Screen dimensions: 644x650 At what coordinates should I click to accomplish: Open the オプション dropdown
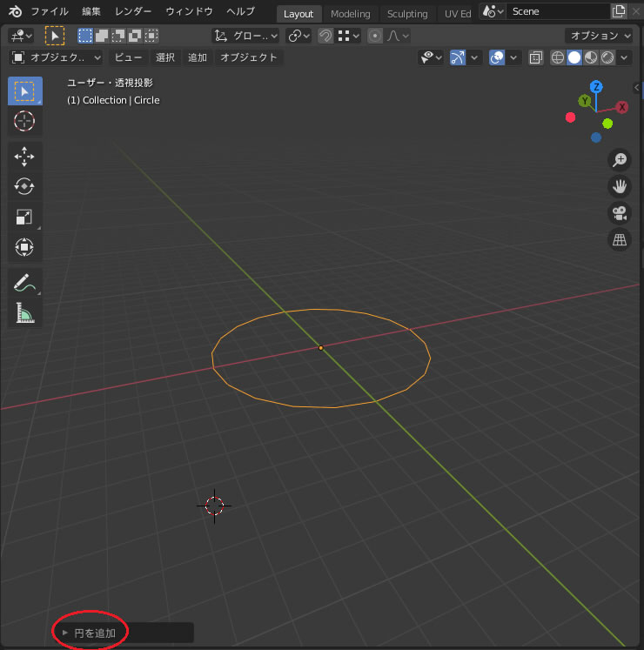(x=602, y=36)
